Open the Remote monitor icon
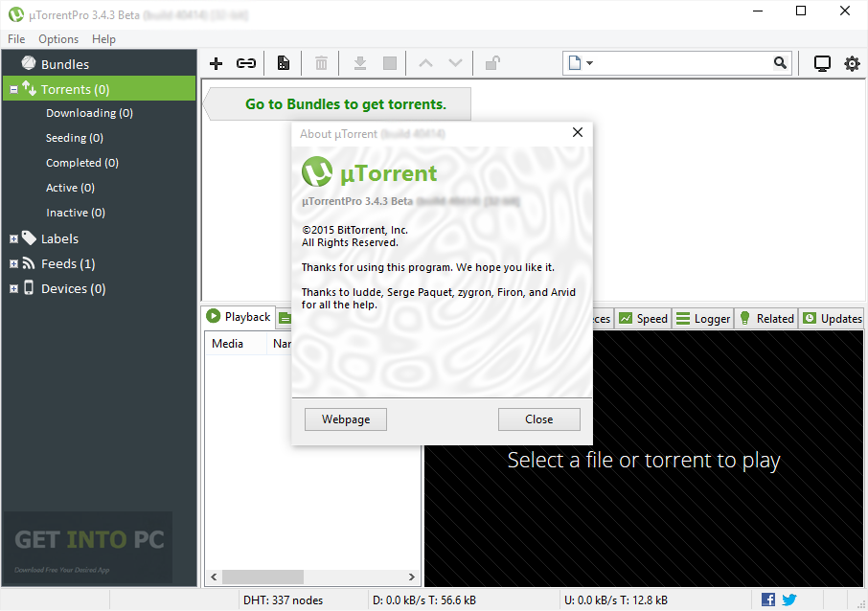868x611 pixels. tap(822, 63)
